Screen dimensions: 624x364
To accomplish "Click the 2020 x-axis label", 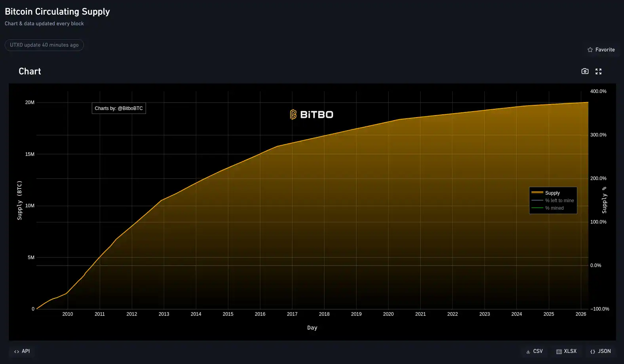I will [388, 314].
